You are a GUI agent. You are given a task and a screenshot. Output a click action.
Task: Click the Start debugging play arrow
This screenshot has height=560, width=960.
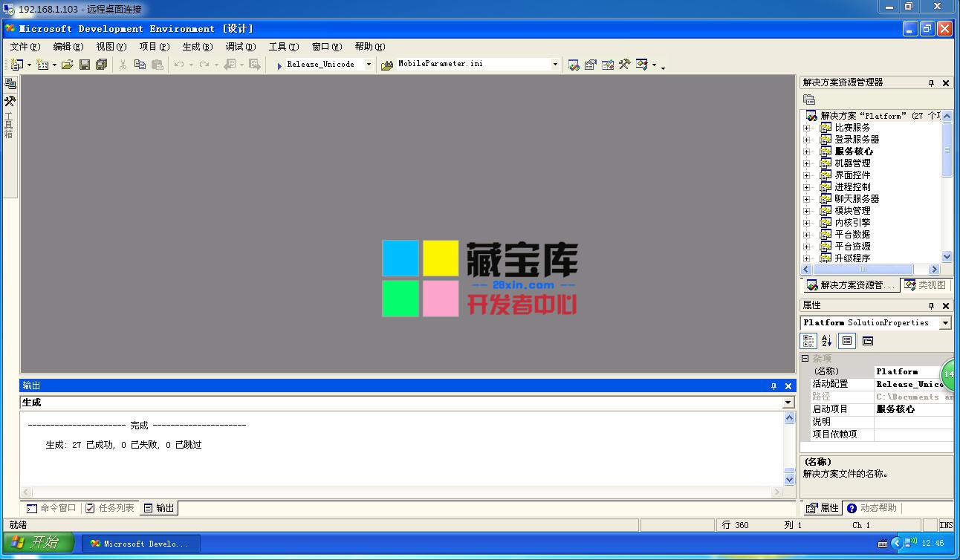point(279,65)
